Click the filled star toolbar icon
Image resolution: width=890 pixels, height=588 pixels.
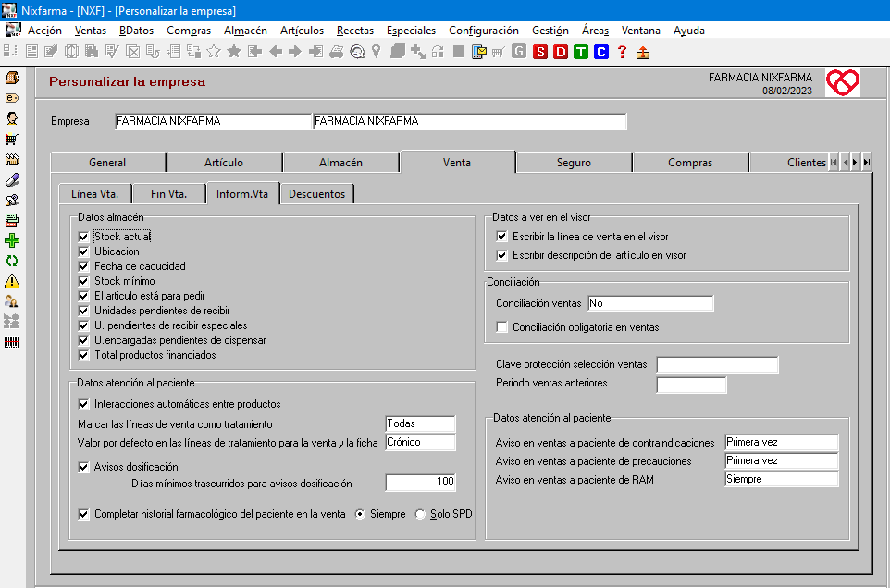(234, 52)
